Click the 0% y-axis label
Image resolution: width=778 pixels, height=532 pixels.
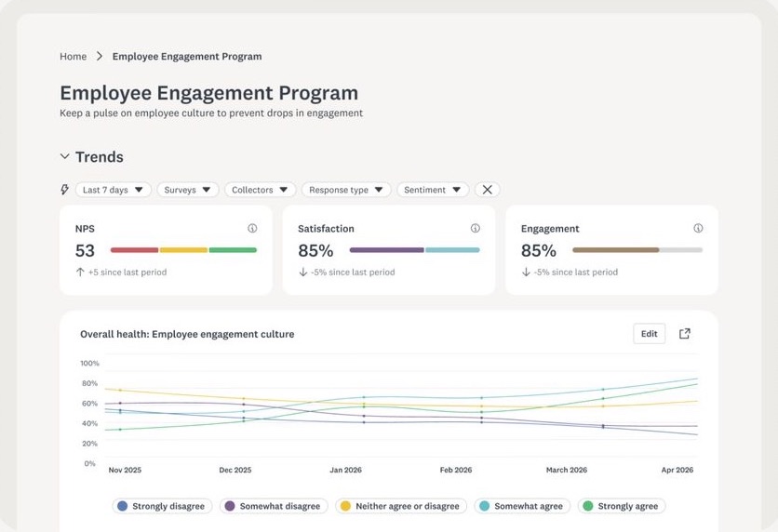[90, 463]
